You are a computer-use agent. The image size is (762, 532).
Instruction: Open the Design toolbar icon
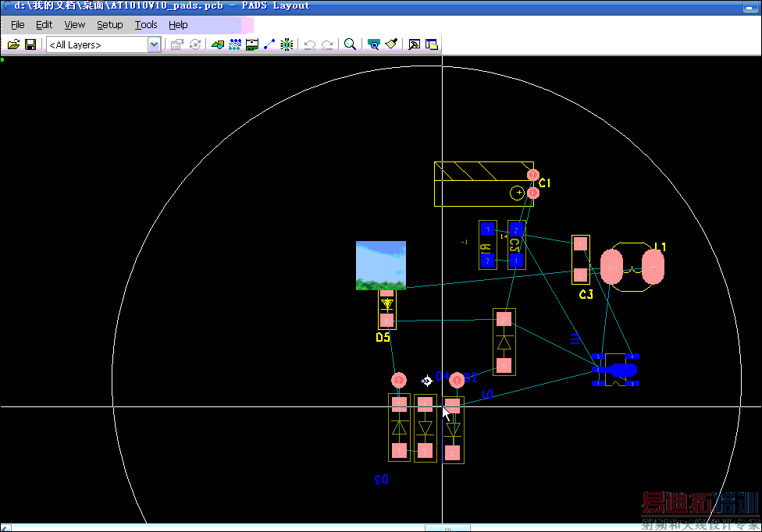coord(235,44)
